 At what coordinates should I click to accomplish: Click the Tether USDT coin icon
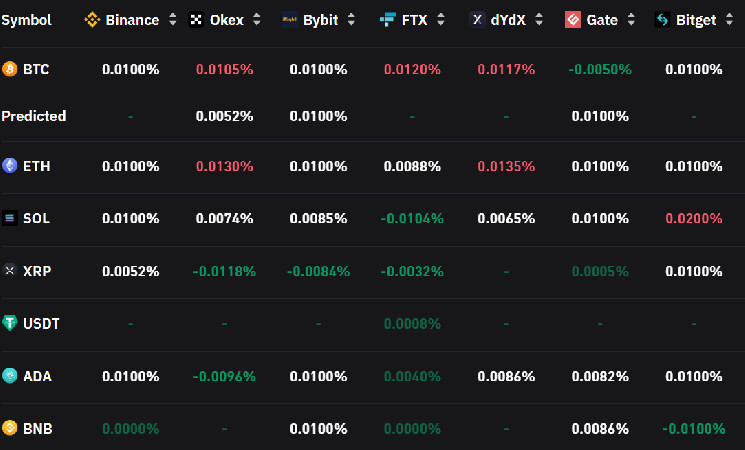point(10,323)
